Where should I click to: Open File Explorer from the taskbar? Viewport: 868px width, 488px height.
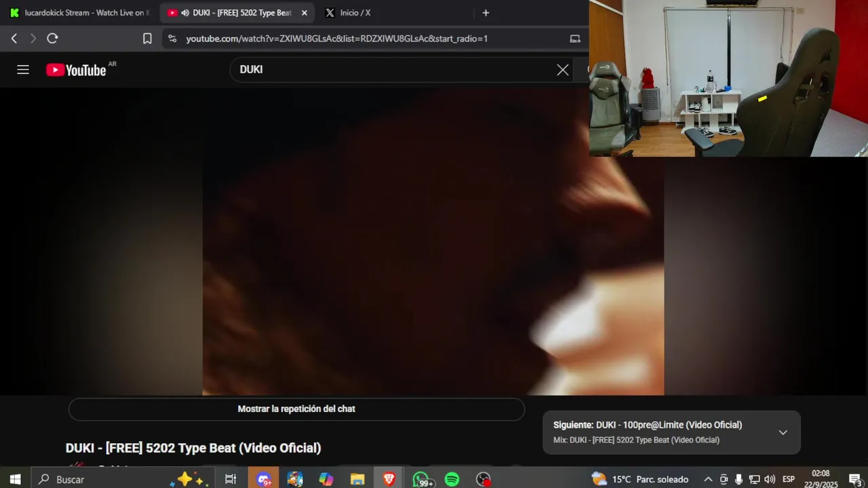[357, 479]
